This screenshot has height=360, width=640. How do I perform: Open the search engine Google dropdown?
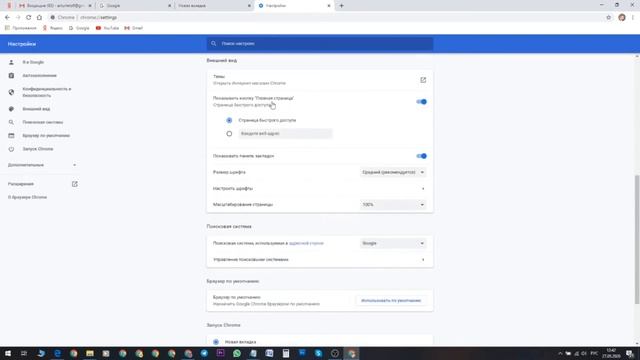click(393, 243)
